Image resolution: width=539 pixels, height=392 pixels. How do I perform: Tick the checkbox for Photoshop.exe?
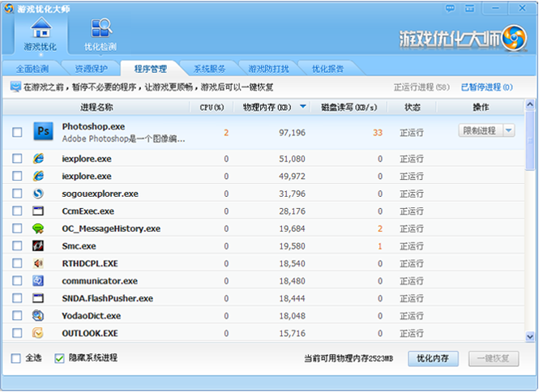[x=17, y=132]
